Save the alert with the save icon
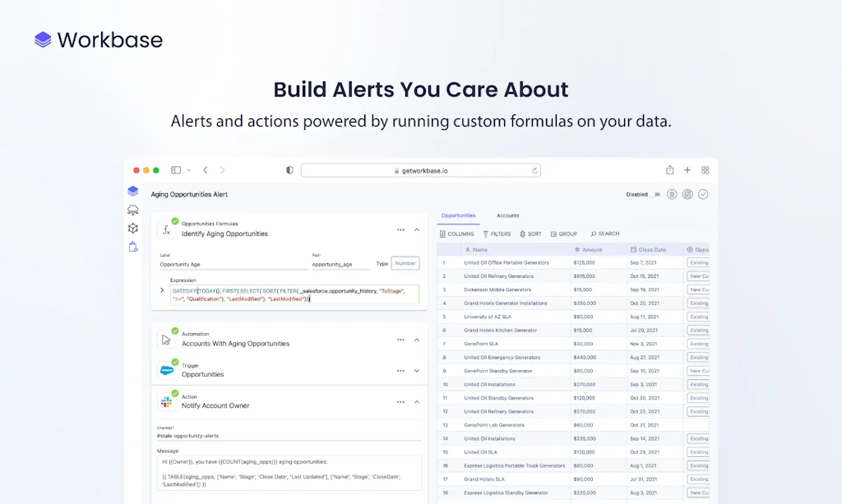 click(687, 194)
